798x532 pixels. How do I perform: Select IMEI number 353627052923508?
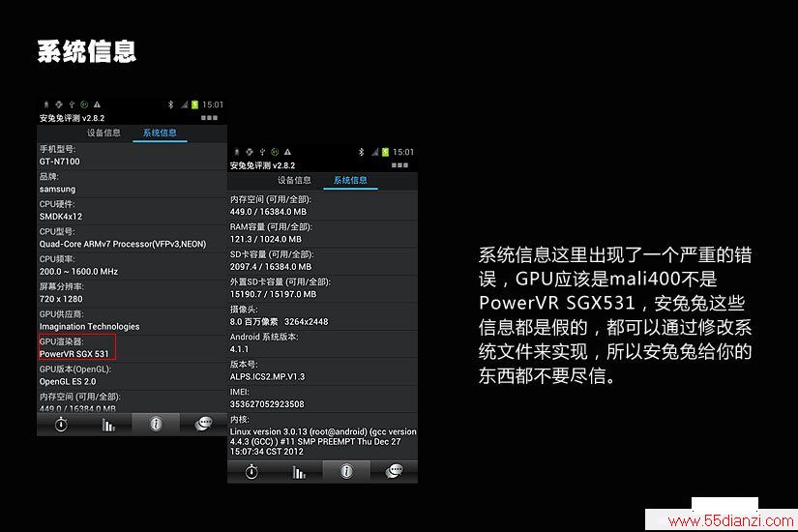pyautogui.click(x=267, y=404)
